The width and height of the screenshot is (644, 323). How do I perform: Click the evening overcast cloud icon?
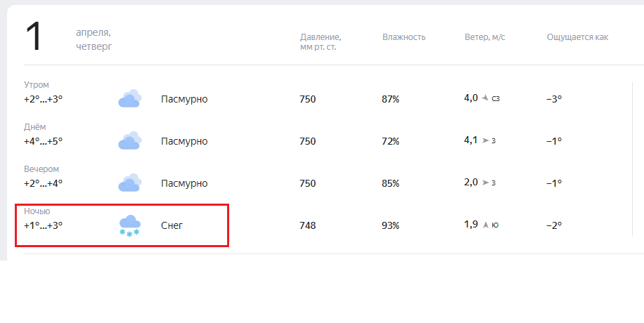click(129, 183)
